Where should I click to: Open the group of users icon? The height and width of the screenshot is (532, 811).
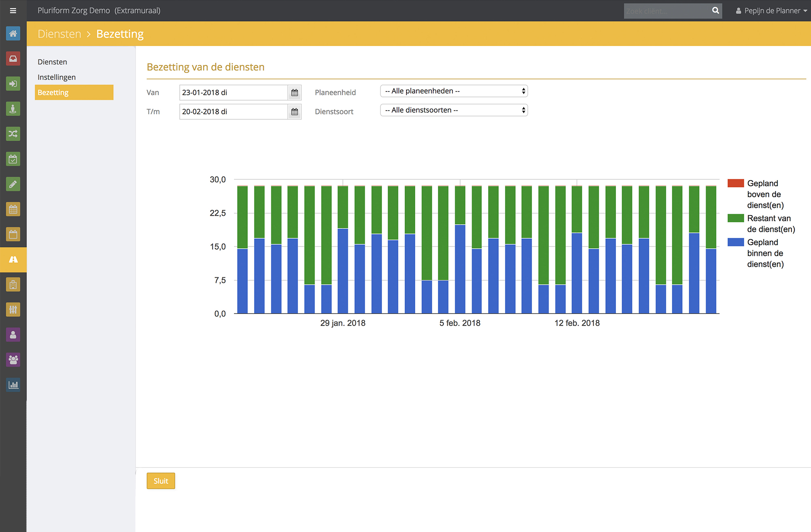click(13, 360)
